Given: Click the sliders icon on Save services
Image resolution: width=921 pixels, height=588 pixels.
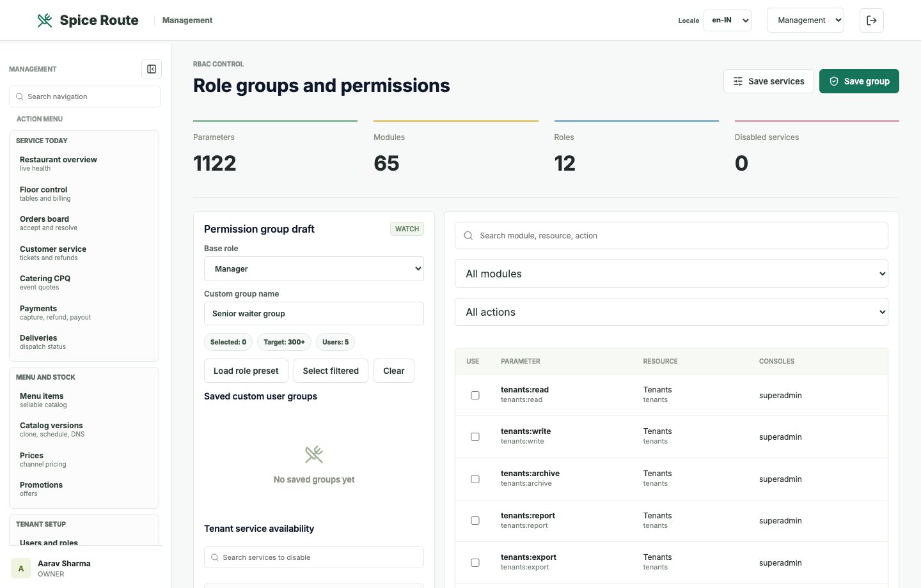Looking at the screenshot, I should pos(738,81).
